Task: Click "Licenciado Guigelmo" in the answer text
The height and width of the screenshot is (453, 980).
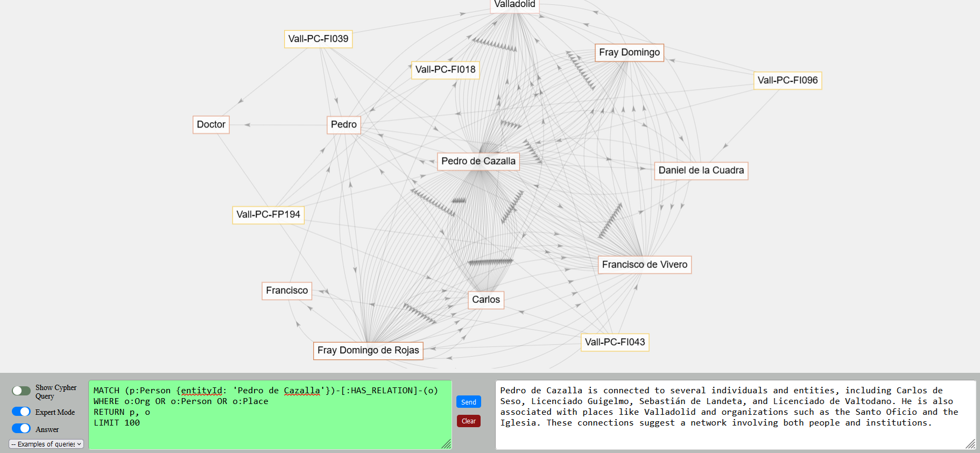Action: [580, 401]
